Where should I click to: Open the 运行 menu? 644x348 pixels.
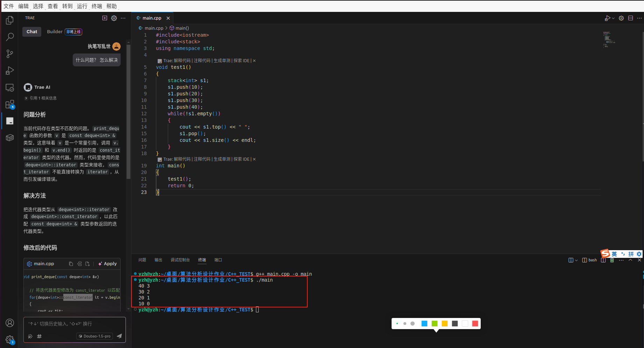pyautogui.click(x=82, y=6)
